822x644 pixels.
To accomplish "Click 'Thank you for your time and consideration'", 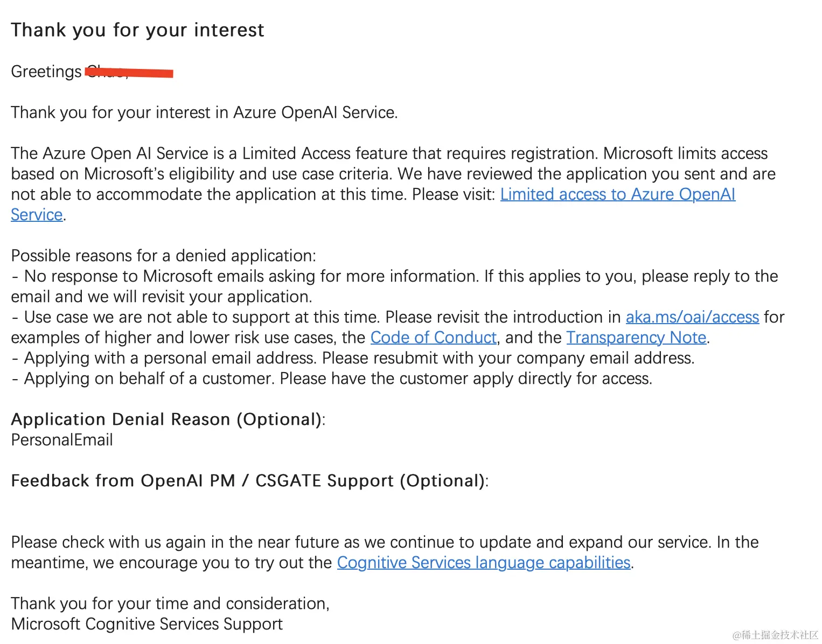I will coord(170,604).
